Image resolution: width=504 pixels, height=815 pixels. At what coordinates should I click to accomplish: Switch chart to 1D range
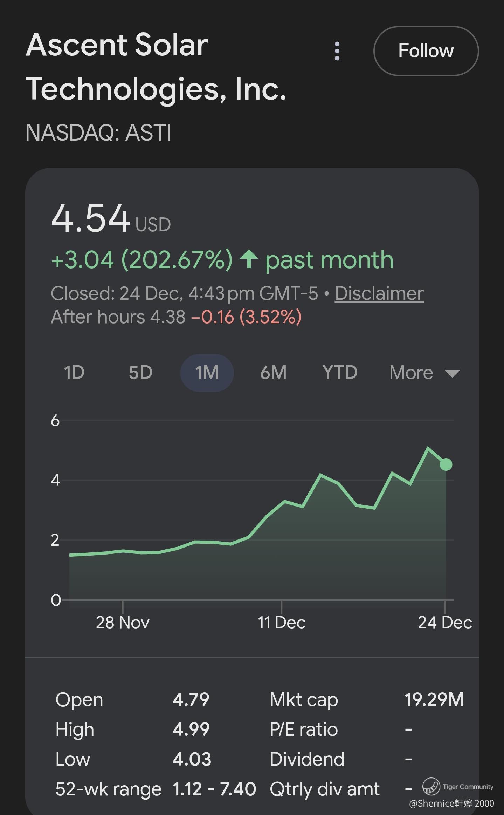(x=74, y=373)
